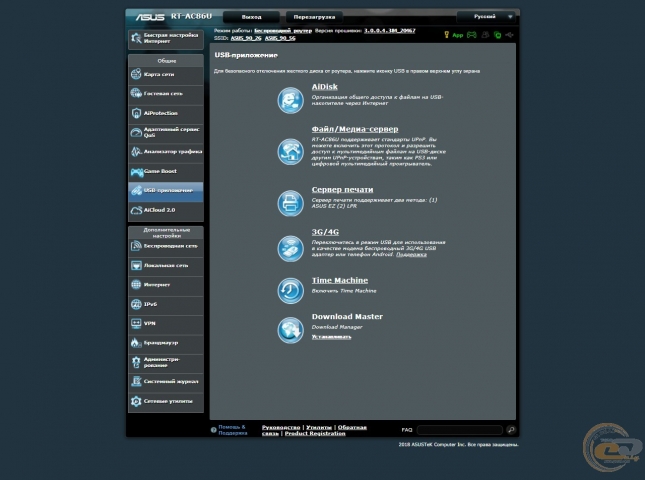Open the 3G/4G title link
645x480 pixels.
[325, 232]
